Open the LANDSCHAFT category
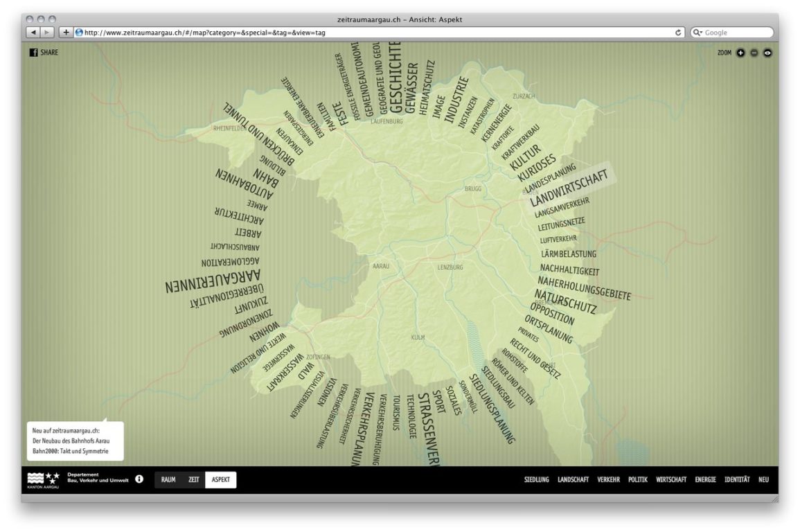Screen dimensions: 800x532 click(573, 479)
